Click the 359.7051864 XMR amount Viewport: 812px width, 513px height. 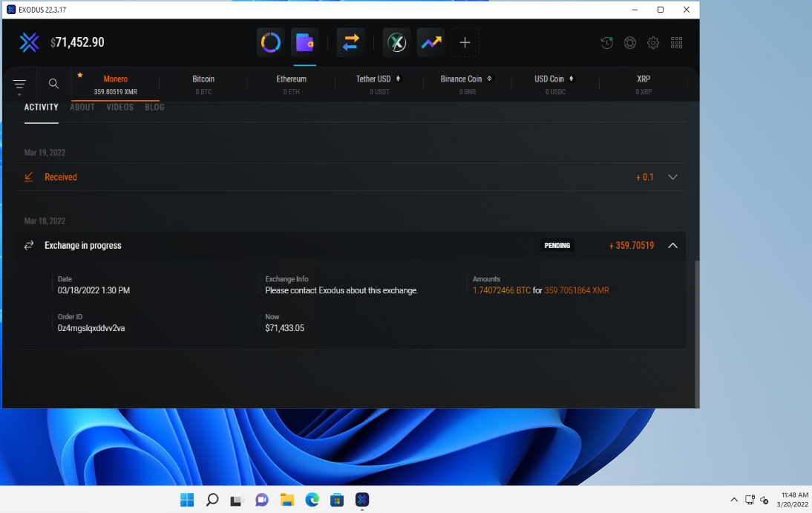577,290
